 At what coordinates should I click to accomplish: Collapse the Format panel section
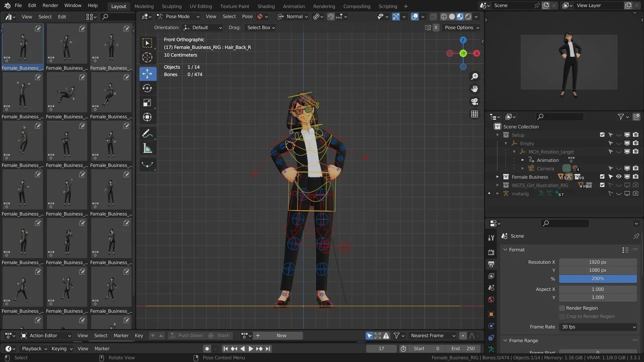click(517, 250)
